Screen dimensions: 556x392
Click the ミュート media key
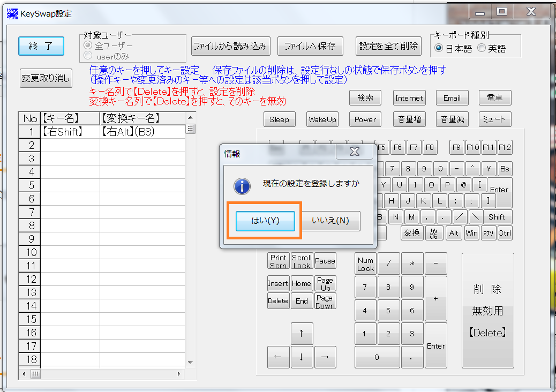click(494, 119)
